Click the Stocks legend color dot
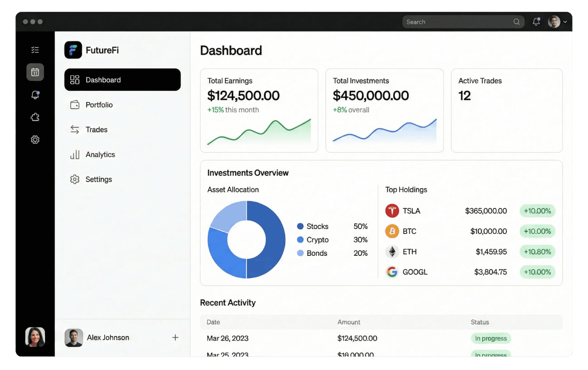 (300, 226)
